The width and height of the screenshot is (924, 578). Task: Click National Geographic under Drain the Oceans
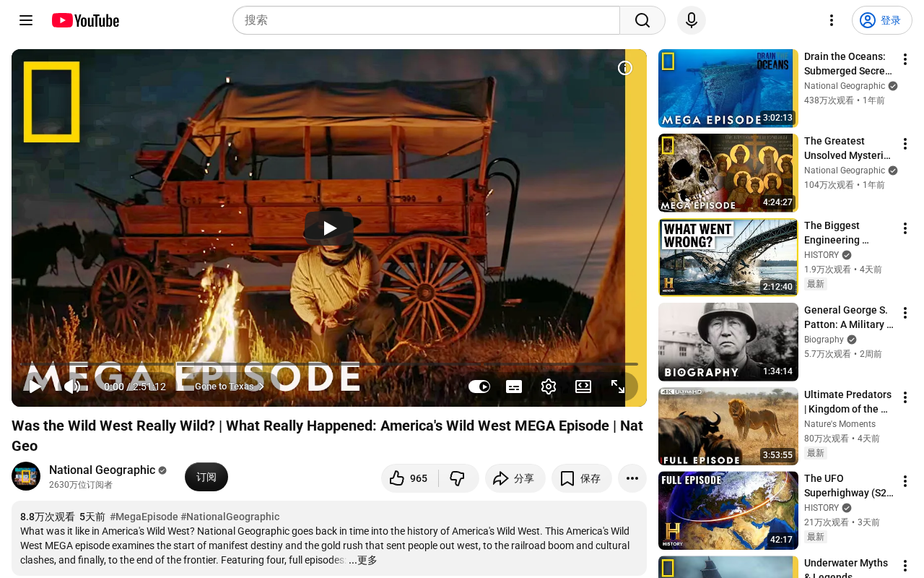(x=845, y=86)
